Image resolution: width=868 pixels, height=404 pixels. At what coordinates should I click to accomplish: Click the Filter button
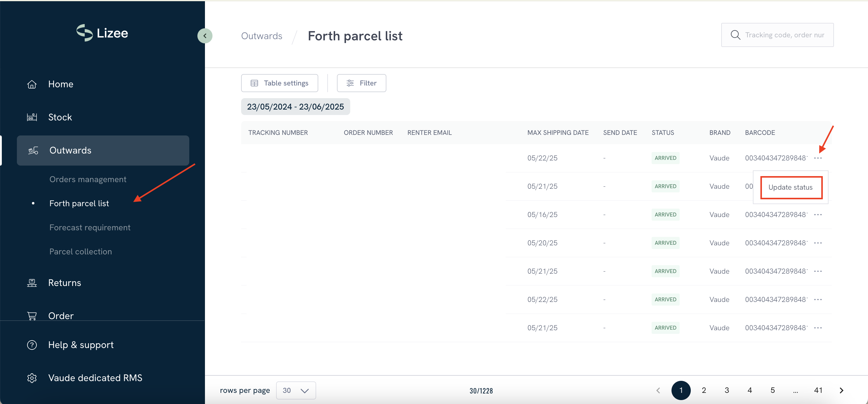(361, 83)
